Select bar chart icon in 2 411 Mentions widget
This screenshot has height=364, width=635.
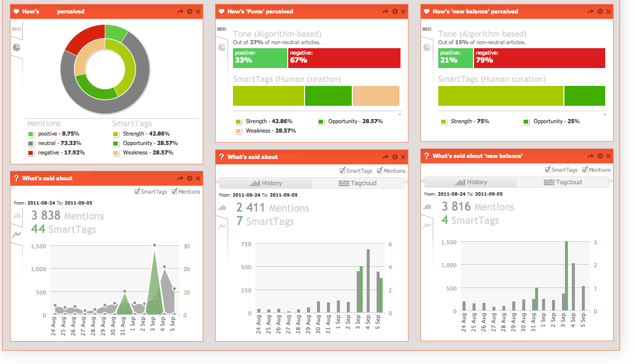point(222,208)
